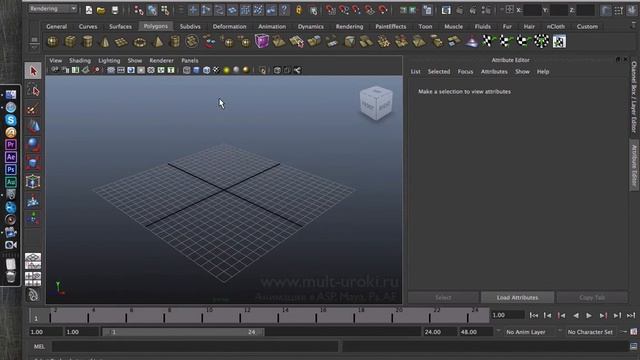Create a polygon plane from shelf

point(122,41)
